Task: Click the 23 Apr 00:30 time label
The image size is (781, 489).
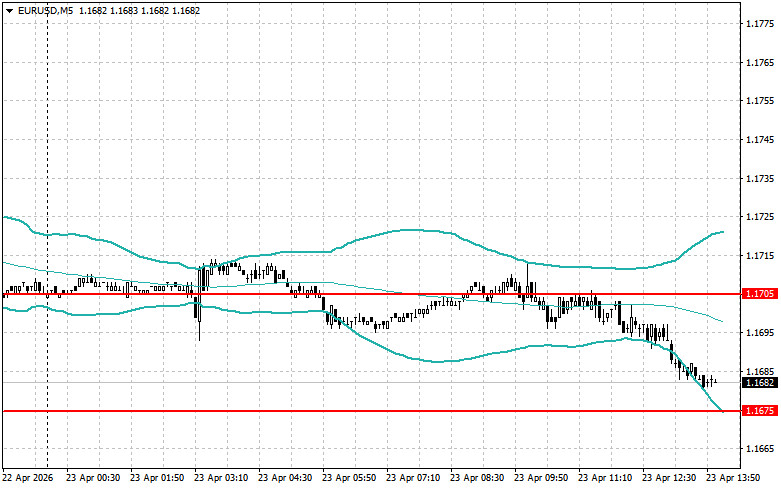Action: (x=93, y=478)
